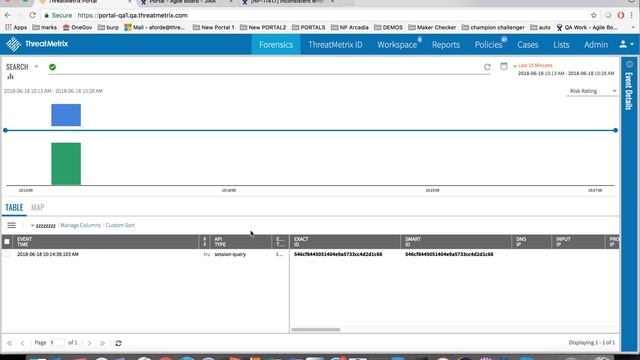Click the green search status checkmark
Image resolution: width=640 pixels, height=360 pixels.
[52, 67]
